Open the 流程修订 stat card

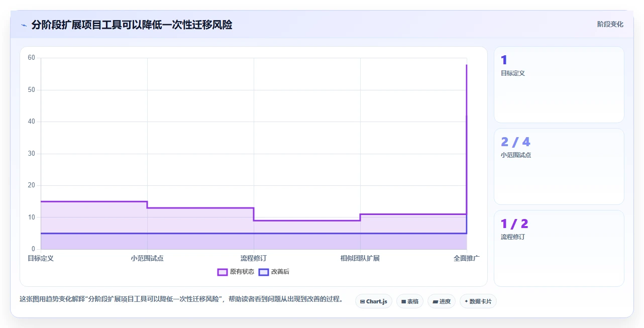559,249
